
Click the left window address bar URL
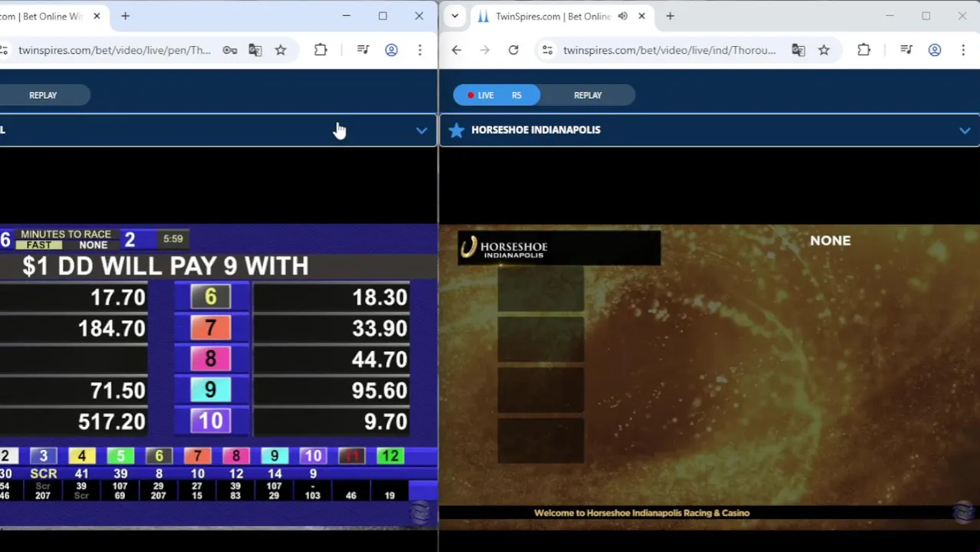pyautogui.click(x=114, y=50)
